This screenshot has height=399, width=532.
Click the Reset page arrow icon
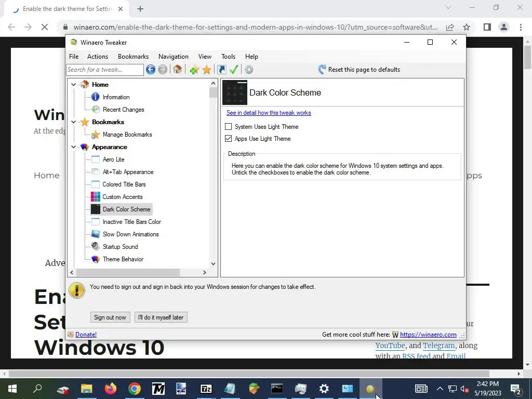[322, 70]
